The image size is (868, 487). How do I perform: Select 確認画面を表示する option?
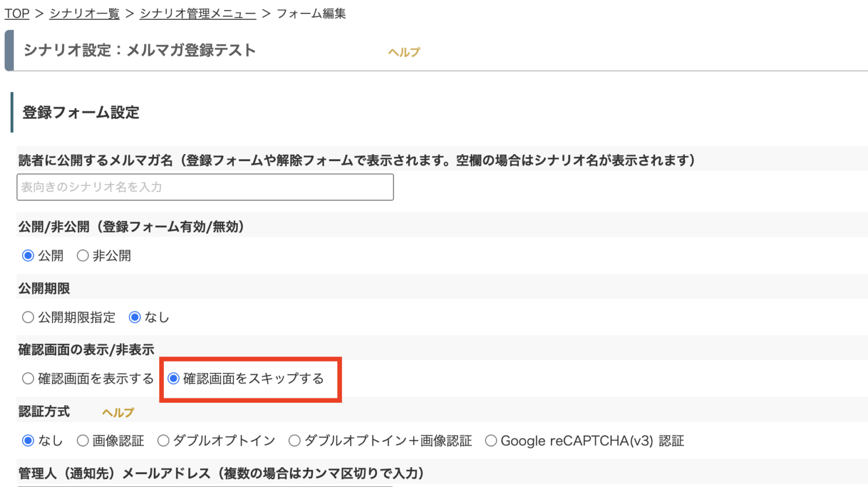point(28,379)
